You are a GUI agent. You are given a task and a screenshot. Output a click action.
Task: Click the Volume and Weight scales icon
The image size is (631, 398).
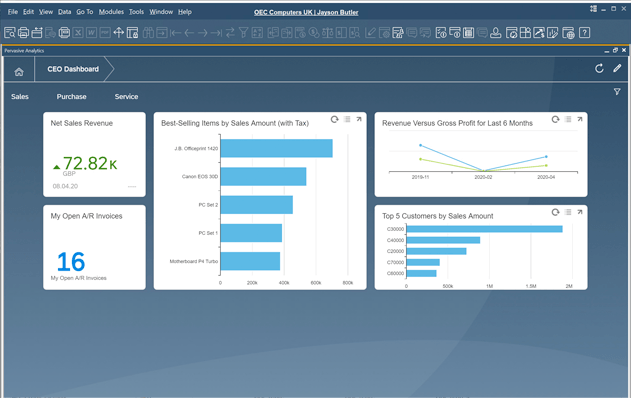point(328,33)
